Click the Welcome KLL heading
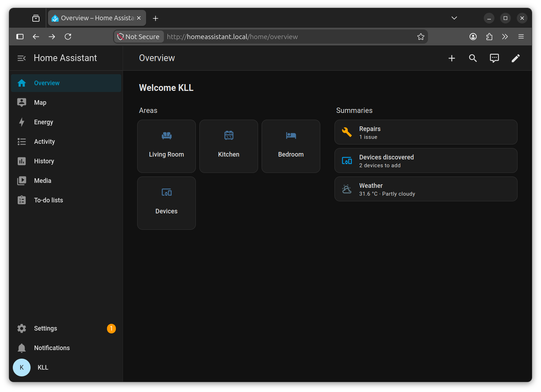This screenshot has height=392, width=541. point(166,88)
